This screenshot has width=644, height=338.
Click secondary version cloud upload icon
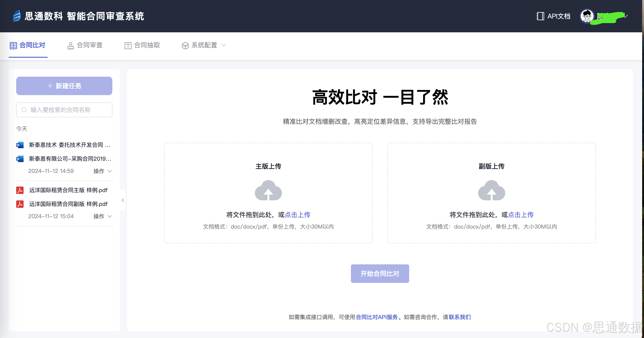click(x=491, y=190)
